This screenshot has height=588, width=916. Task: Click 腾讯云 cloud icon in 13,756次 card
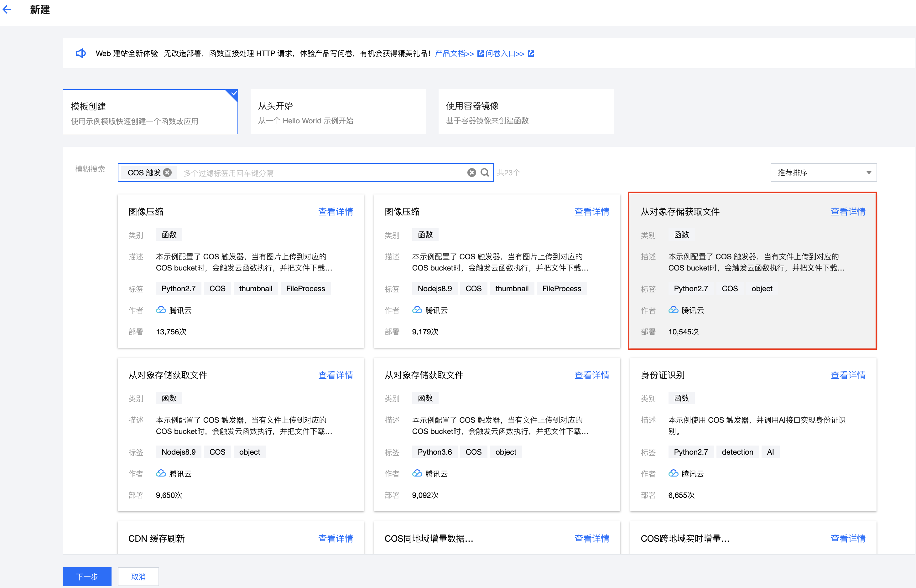click(161, 310)
